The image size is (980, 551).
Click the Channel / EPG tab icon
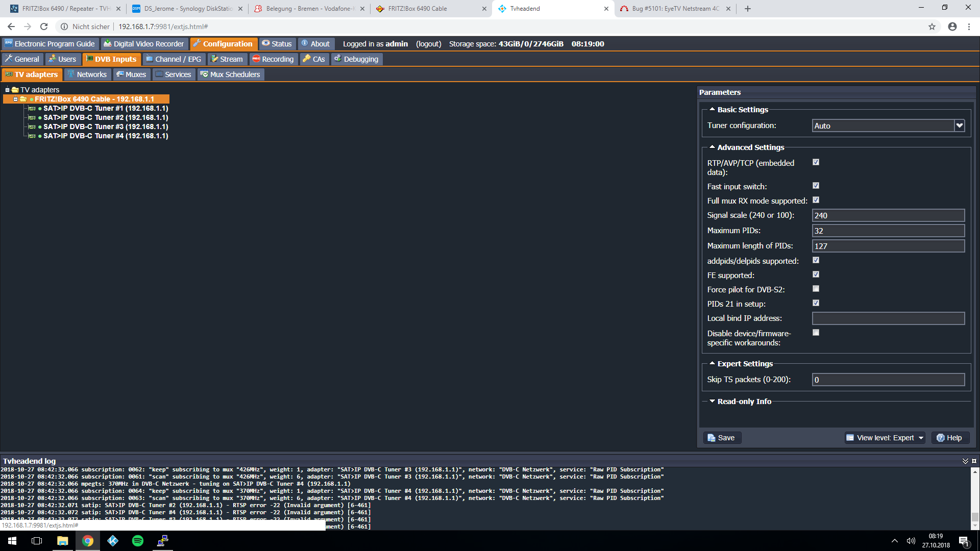[150, 59]
